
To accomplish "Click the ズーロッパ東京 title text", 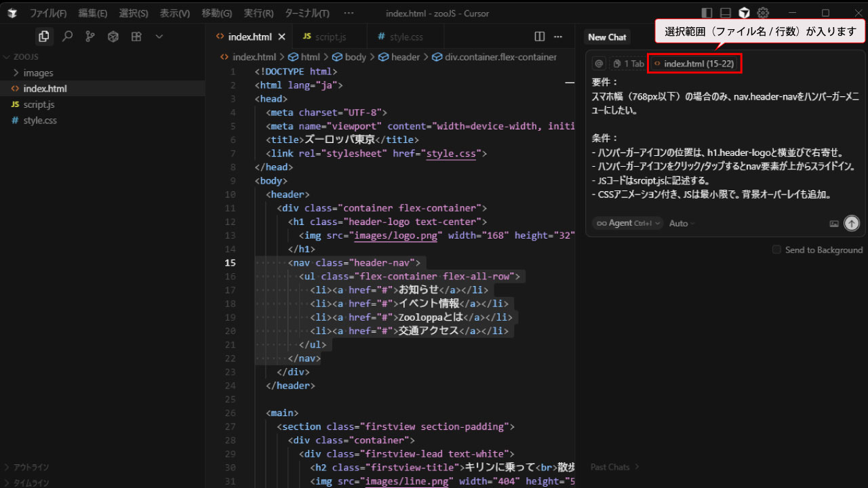I will 340,140.
